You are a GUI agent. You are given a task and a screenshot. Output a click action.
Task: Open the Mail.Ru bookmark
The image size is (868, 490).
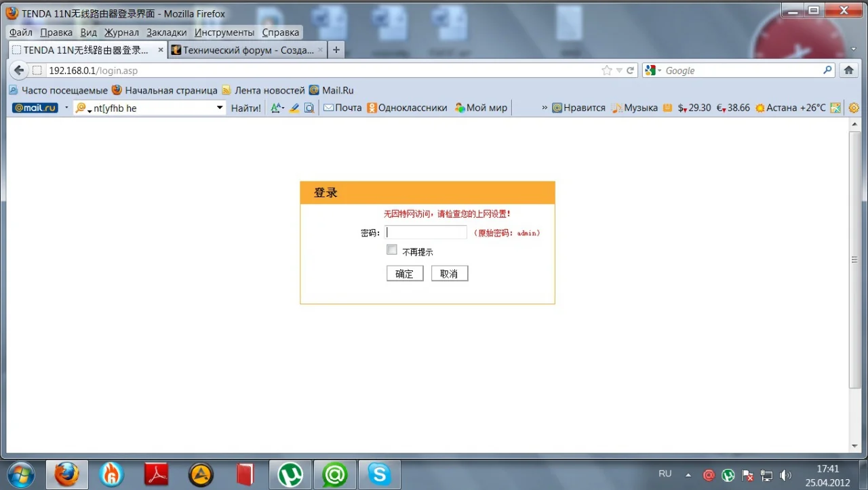click(331, 90)
